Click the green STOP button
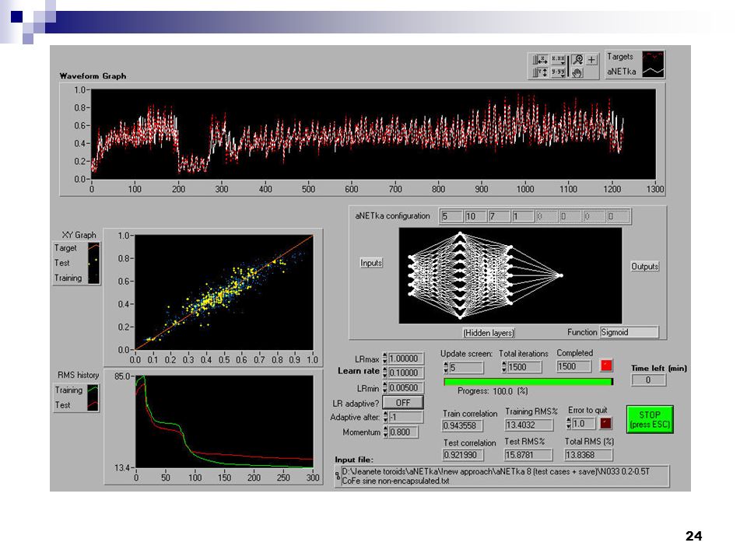 click(650, 419)
